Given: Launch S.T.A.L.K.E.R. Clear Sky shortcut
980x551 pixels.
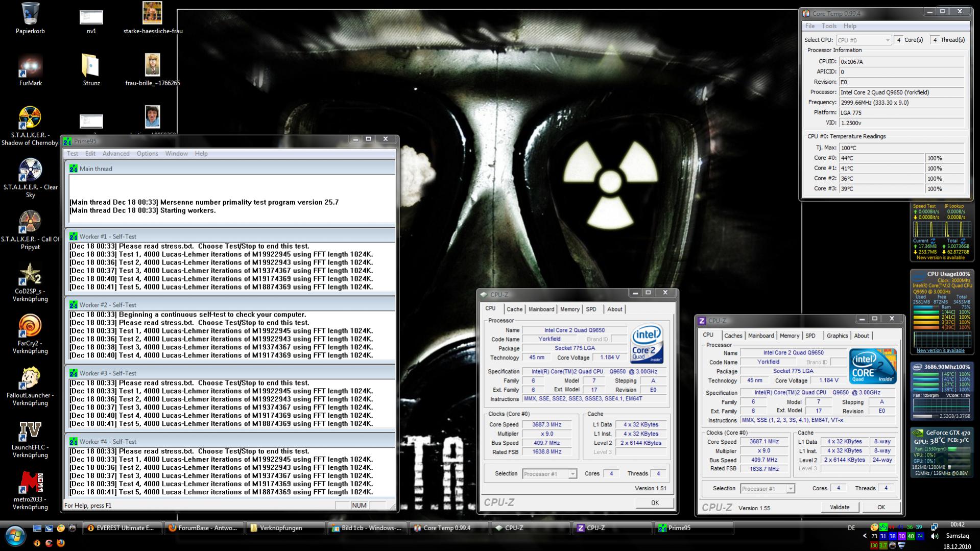Looking at the screenshot, I should click(30, 170).
